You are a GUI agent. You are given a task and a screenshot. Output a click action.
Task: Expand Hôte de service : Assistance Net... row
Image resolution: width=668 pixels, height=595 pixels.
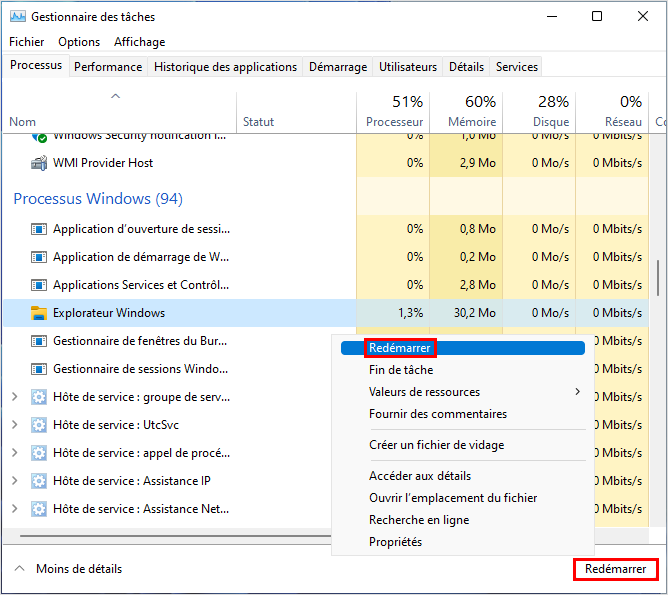(15, 509)
